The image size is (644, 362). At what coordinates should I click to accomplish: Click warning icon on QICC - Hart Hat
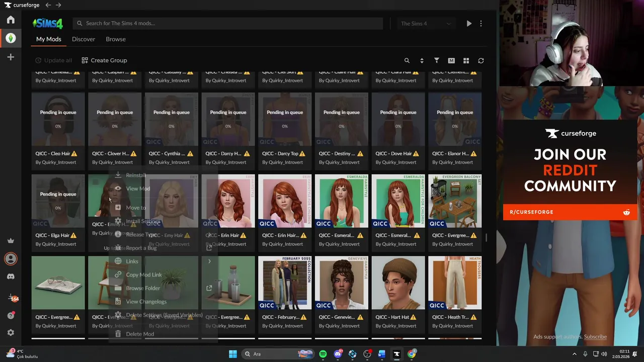[x=413, y=317]
